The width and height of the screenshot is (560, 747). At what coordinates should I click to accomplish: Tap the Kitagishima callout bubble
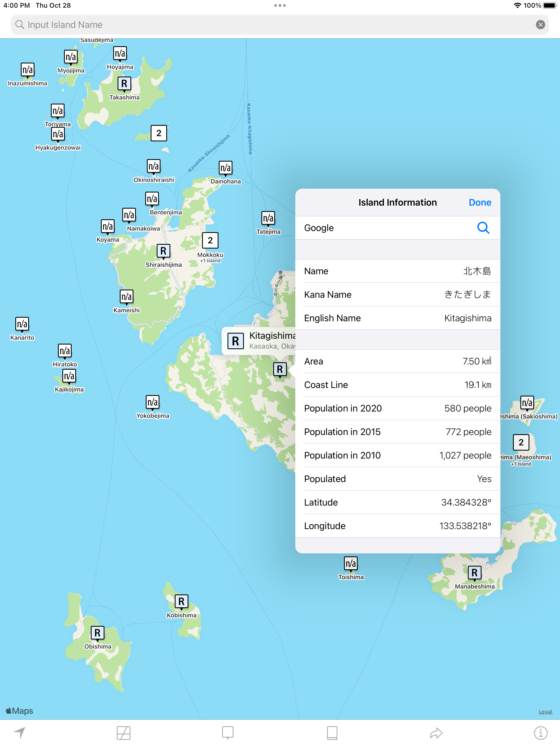(x=259, y=341)
